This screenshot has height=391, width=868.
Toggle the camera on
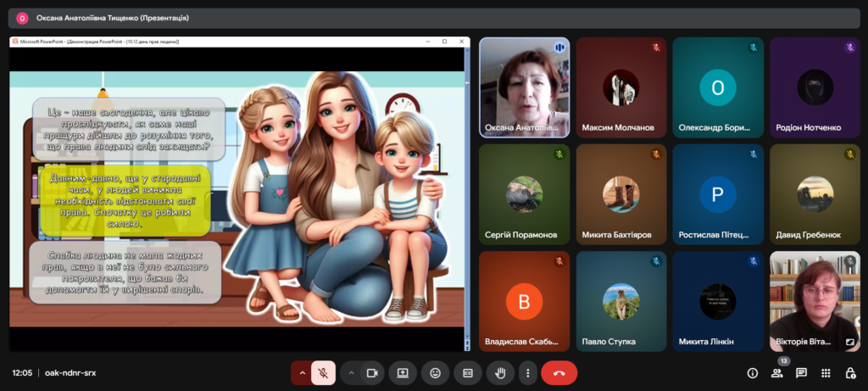371,372
